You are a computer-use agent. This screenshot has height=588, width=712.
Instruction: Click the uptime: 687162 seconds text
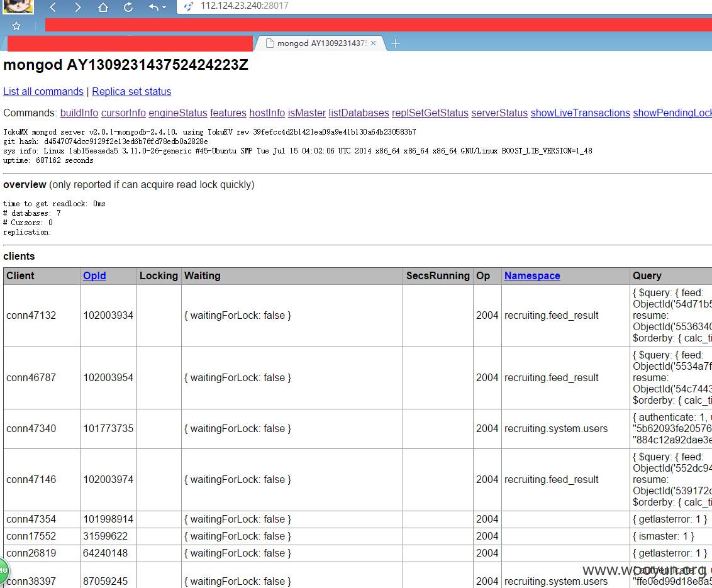(x=48, y=160)
